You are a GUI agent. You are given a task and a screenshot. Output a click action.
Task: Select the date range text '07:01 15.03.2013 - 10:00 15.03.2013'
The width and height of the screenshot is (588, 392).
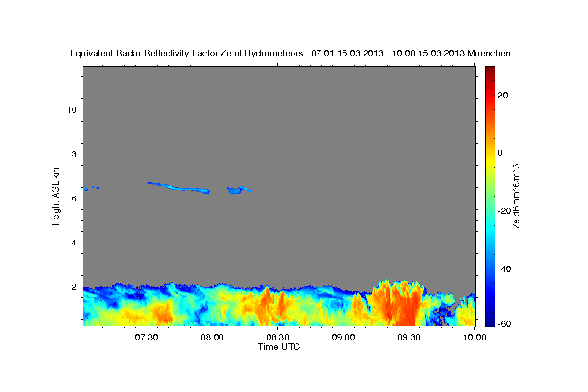(388, 54)
